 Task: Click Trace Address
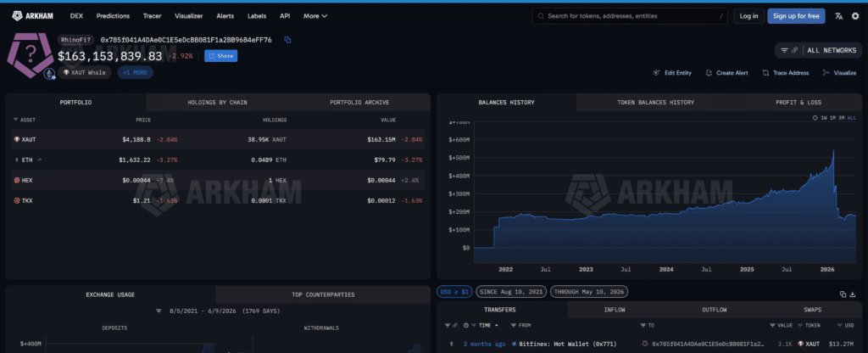click(x=786, y=73)
